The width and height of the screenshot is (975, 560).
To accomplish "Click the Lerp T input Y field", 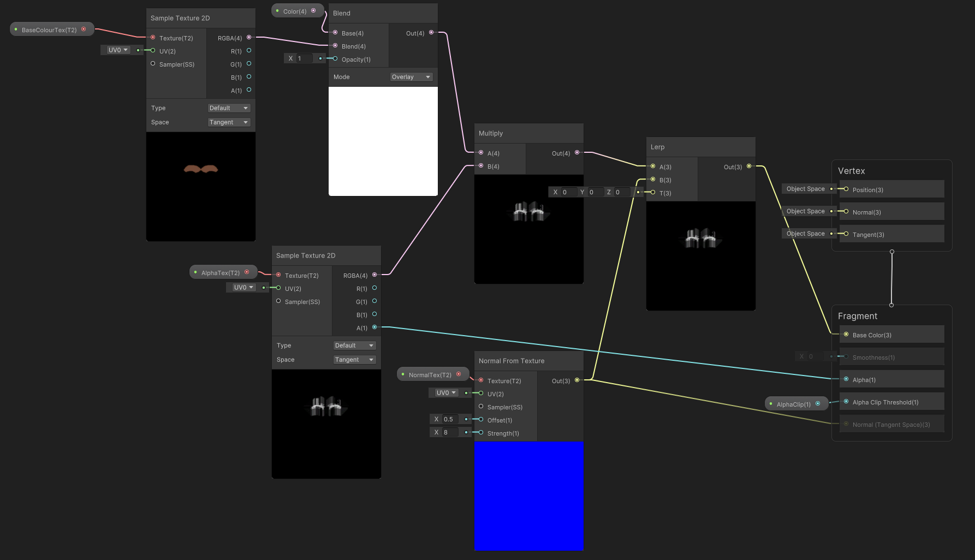I will click(595, 192).
